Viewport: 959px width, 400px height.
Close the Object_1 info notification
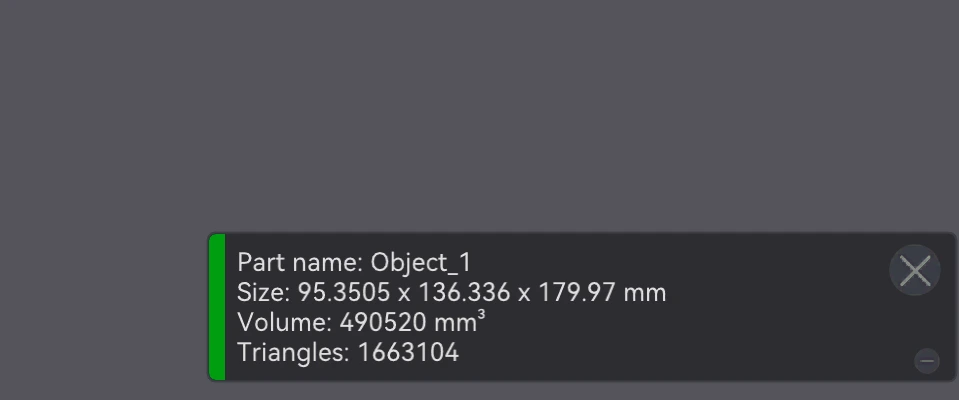coord(914,270)
